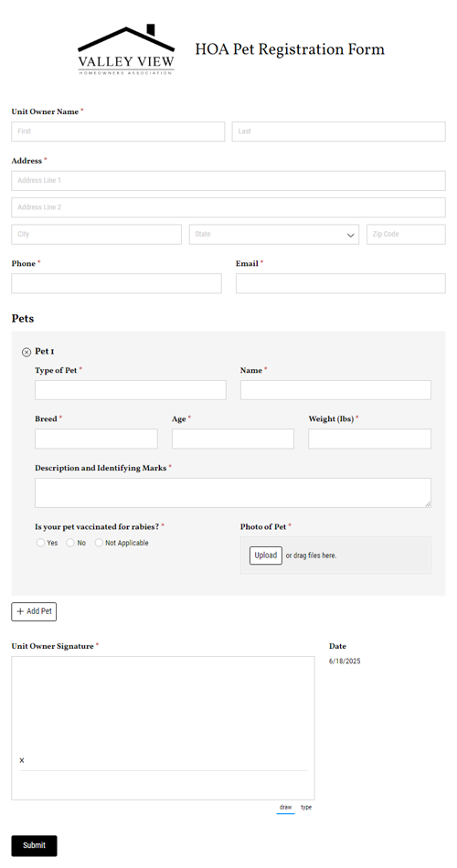
Task: Click the plus icon on Add Pet
Action: click(x=20, y=611)
